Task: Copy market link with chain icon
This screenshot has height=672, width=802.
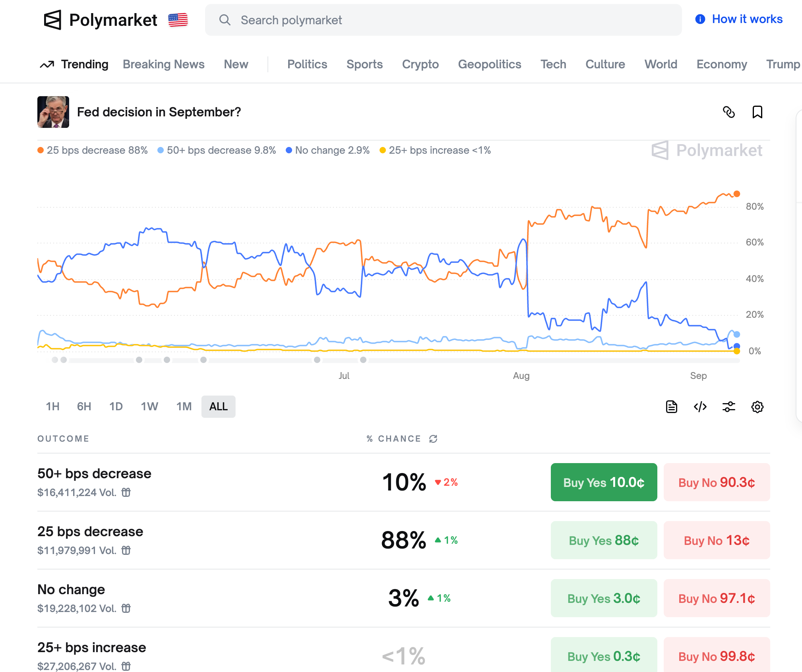Action: tap(729, 112)
